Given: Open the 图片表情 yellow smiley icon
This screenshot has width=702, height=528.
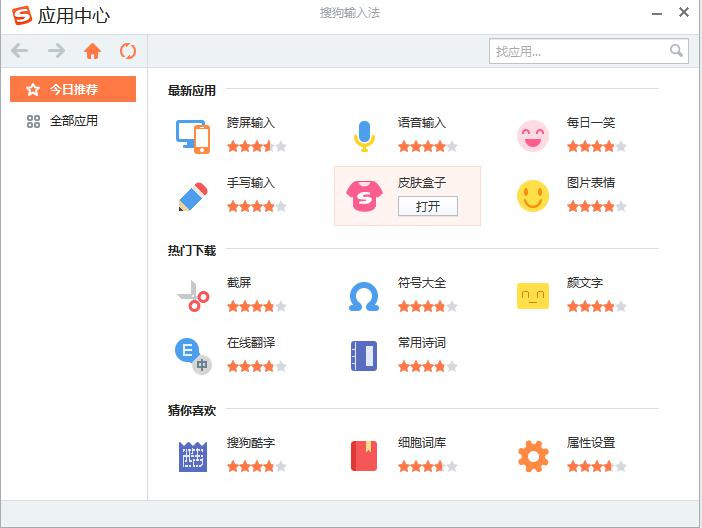Looking at the screenshot, I should coord(533,196).
